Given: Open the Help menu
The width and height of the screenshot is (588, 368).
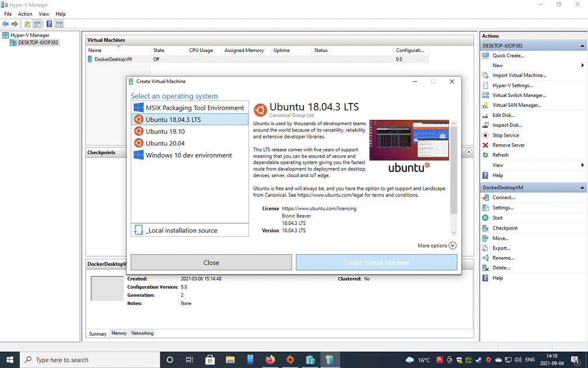Looking at the screenshot, I should 61,14.
